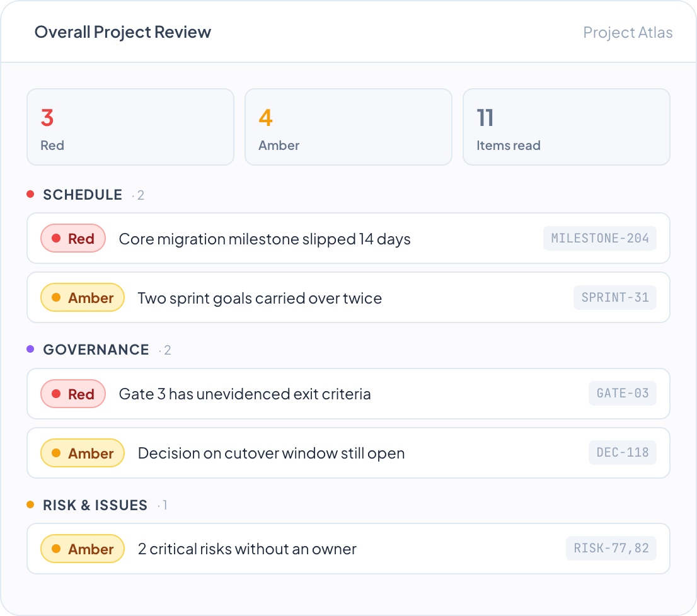Click the Red badge on Core migration row
697x616 pixels.
point(73,239)
